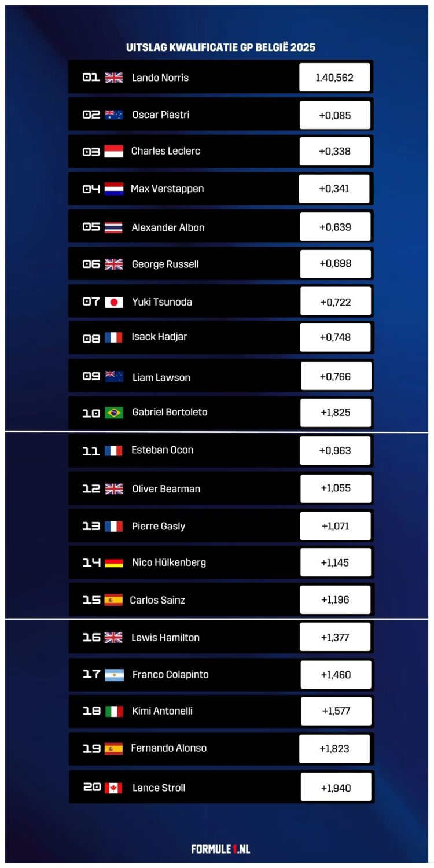Click the Dutch flag beside Max Verstappen

click(x=114, y=189)
